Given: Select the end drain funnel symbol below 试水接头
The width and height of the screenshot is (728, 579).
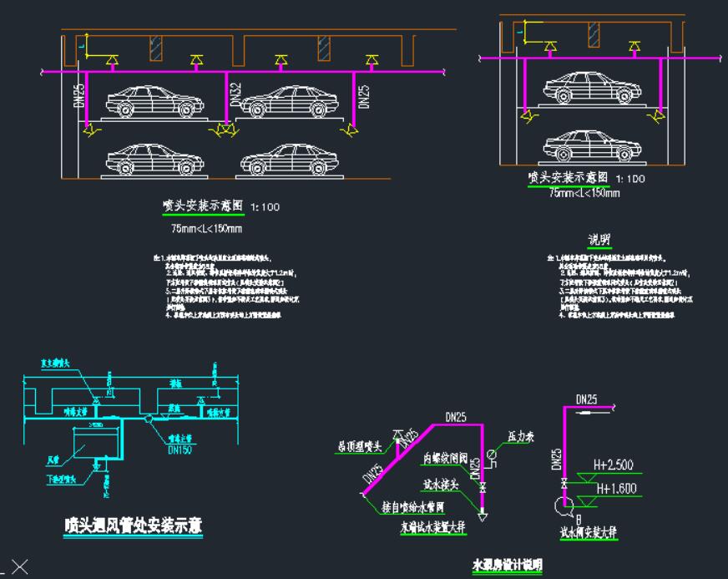Looking at the screenshot, I should pyautogui.click(x=483, y=516).
